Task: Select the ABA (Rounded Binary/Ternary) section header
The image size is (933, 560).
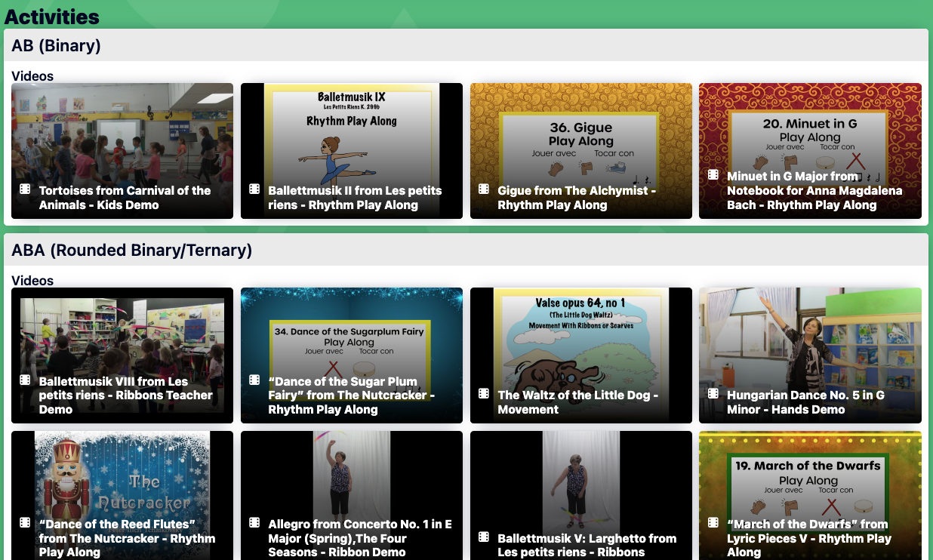Action: click(131, 251)
